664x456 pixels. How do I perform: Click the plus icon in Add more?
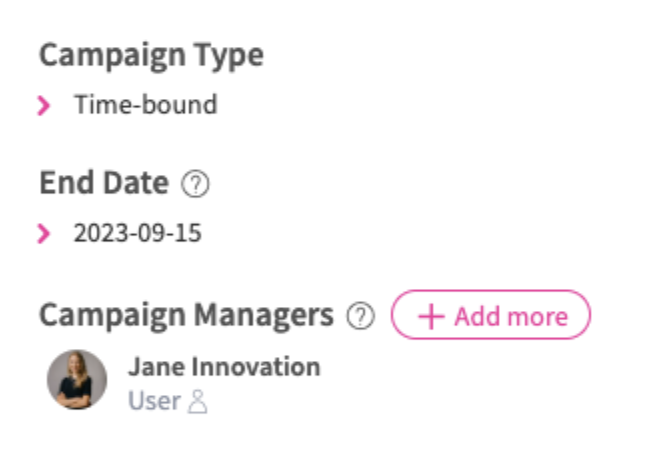click(431, 317)
